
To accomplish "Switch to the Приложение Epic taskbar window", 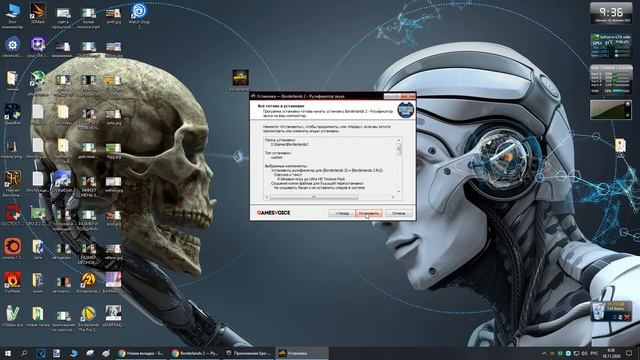I will pos(248,353).
